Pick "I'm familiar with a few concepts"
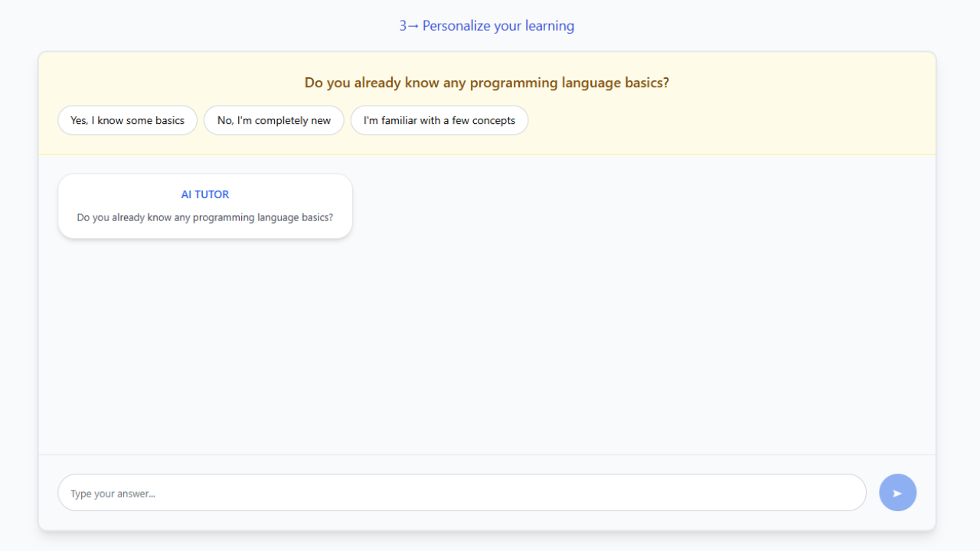The width and height of the screenshot is (980, 551). point(439,120)
